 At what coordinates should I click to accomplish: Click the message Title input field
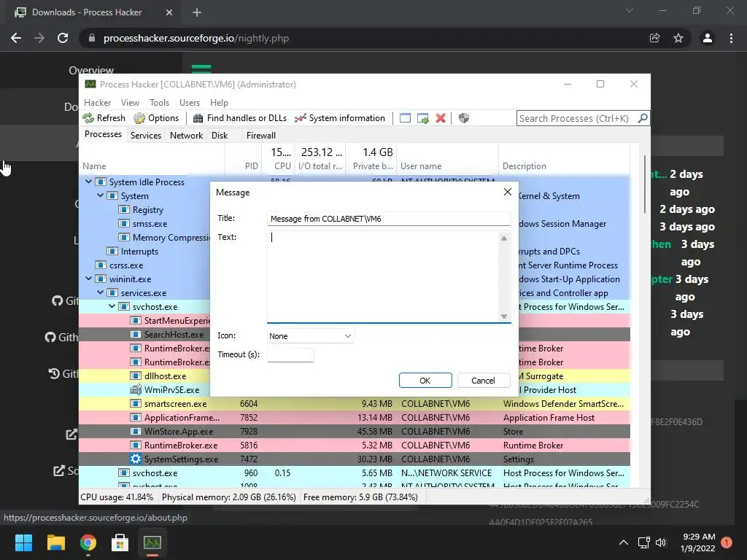coord(389,219)
